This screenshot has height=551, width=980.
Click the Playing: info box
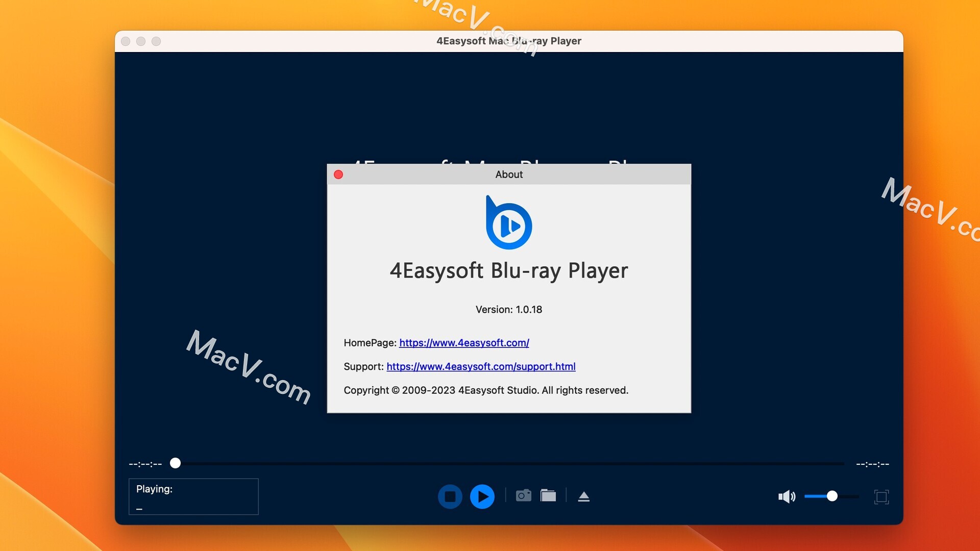click(193, 496)
